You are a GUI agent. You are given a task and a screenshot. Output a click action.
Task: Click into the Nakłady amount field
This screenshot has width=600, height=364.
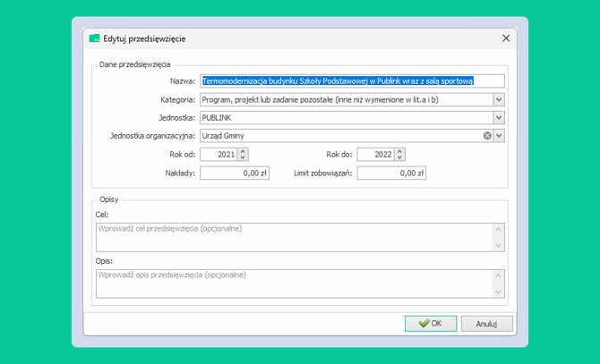234,174
